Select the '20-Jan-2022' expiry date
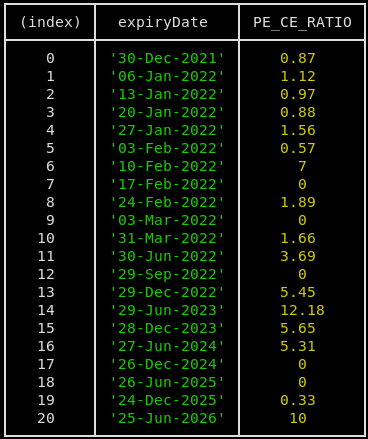The width and height of the screenshot is (368, 439). (x=167, y=112)
